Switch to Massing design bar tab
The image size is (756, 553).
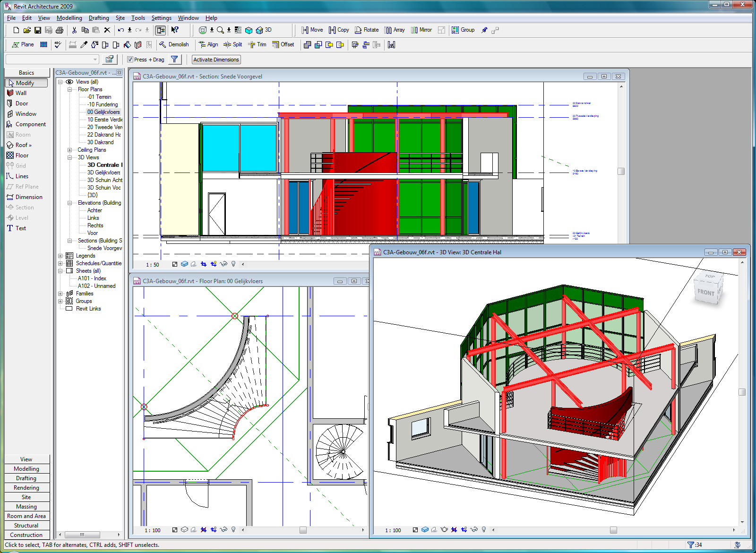coord(26,507)
